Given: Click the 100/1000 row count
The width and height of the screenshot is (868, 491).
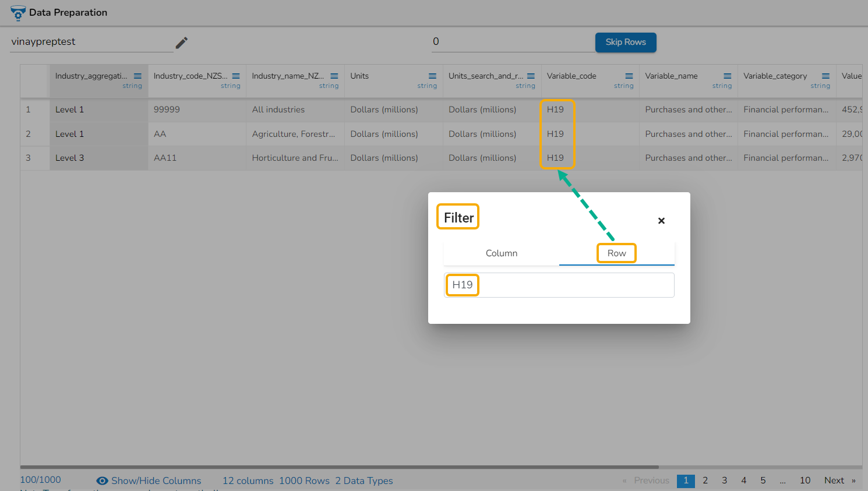Looking at the screenshot, I should tap(40, 480).
